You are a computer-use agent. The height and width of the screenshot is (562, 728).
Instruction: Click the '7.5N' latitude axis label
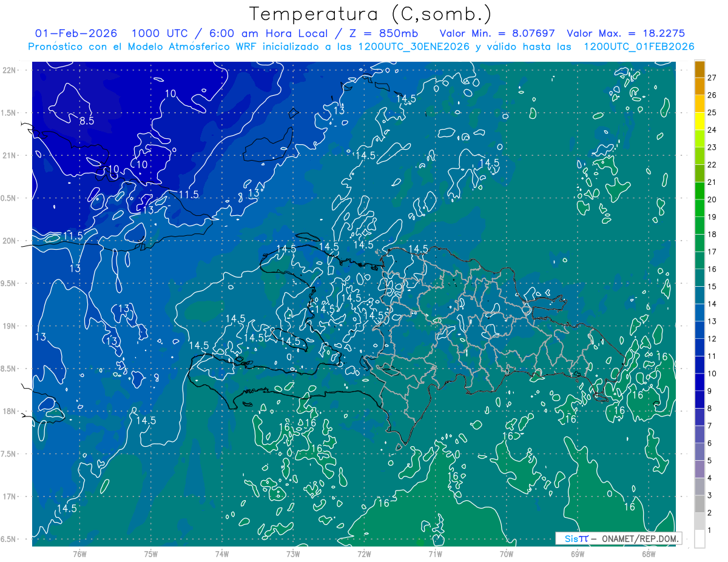8,454
